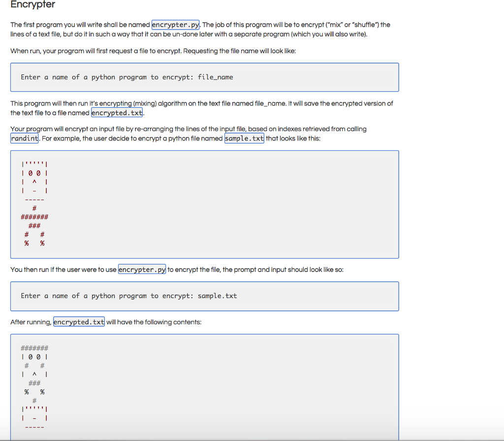Select the sample.txt ASCII art code block
Screen dimensions: 504x441
[x=204, y=204]
